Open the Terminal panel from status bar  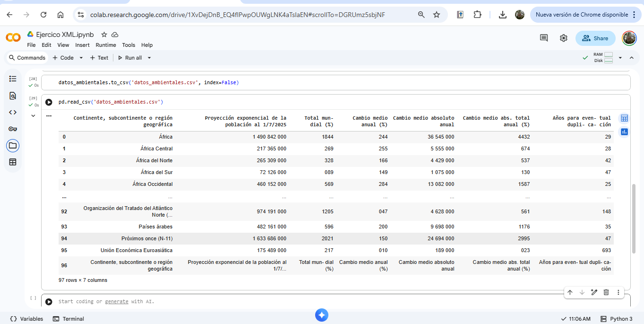(69, 319)
